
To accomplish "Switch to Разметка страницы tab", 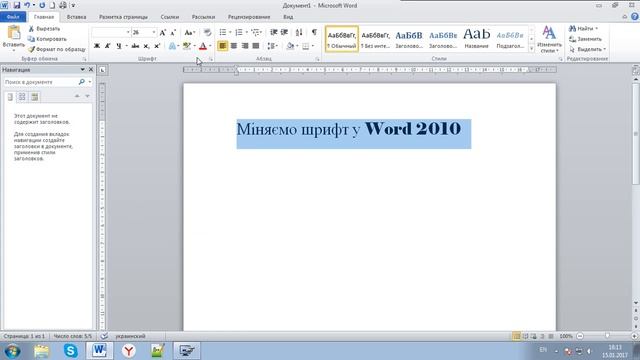I will pyautogui.click(x=123, y=17).
